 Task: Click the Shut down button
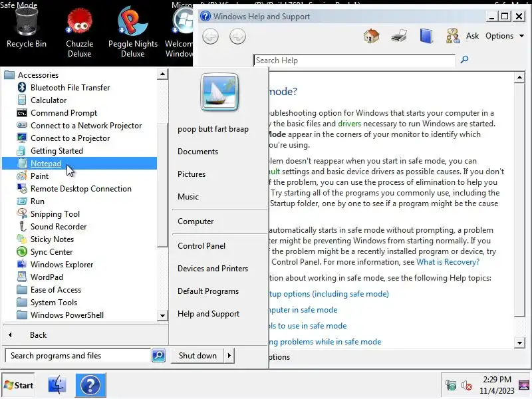tap(198, 356)
